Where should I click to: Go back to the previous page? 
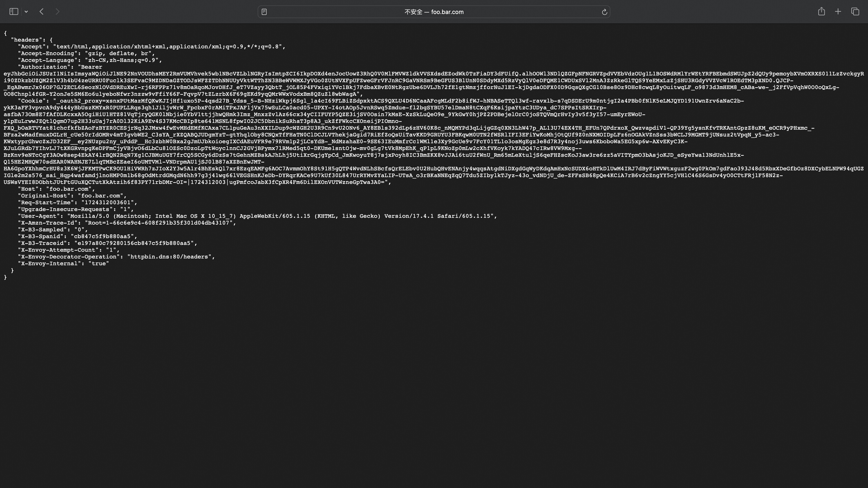pyautogui.click(x=41, y=12)
